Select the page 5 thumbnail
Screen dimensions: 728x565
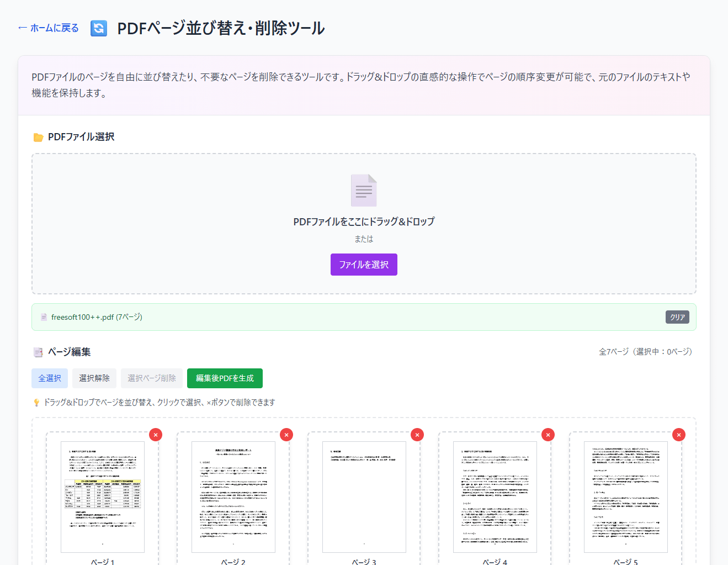coord(626,497)
